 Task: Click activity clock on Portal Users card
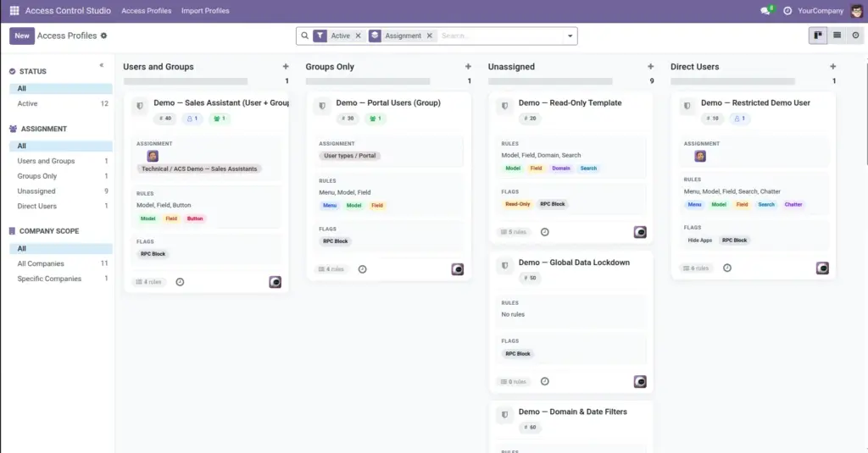(x=362, y=269)
